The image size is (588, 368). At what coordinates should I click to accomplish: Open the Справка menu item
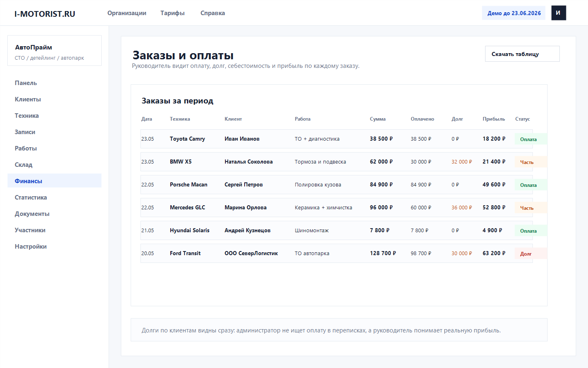(x=212, y=13)
